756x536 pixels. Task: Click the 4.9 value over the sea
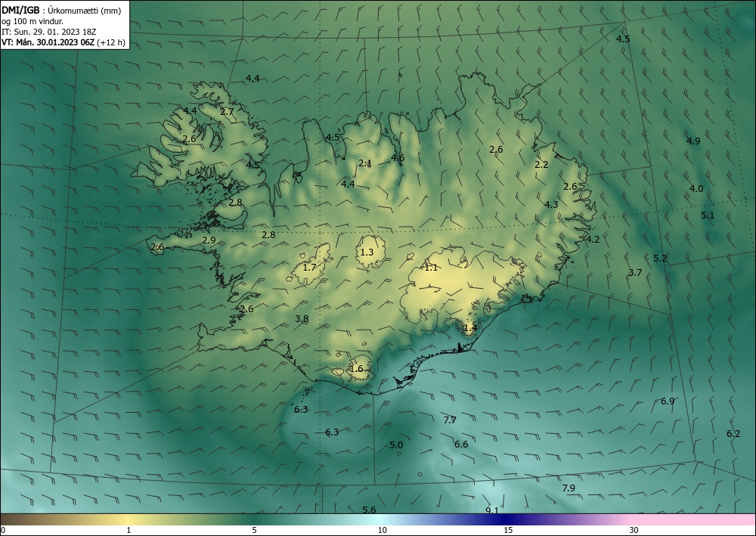(693, 141)
